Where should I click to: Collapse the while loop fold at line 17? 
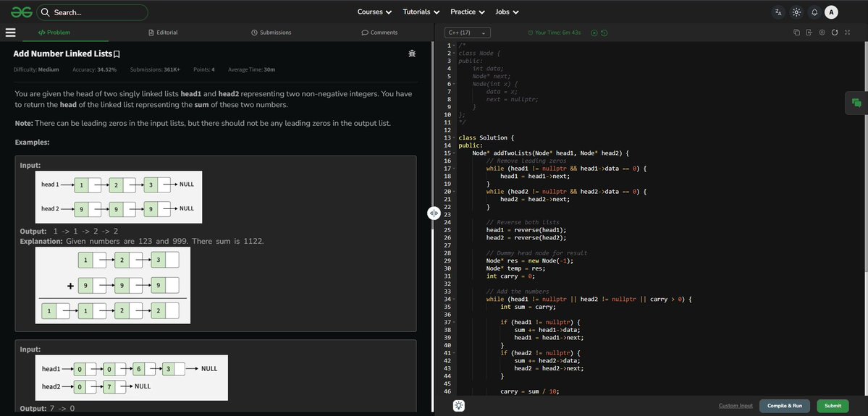tap(455, 169)
